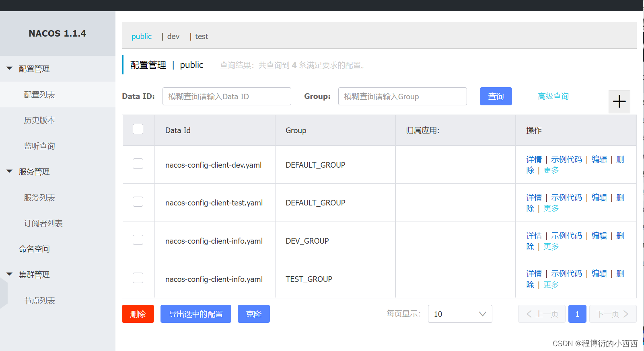
Task: Click the red 删除 button
Action: (x=138, y=314)
